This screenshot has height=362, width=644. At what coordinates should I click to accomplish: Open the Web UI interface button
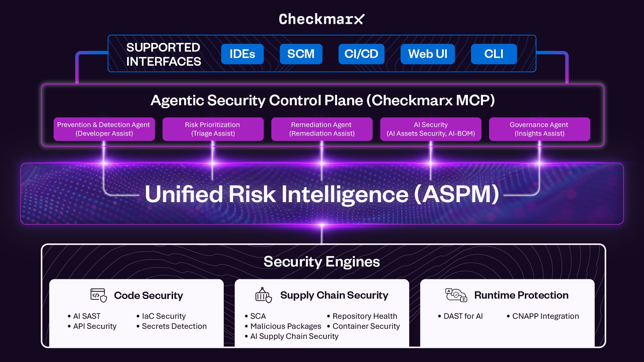coord(428,54)
